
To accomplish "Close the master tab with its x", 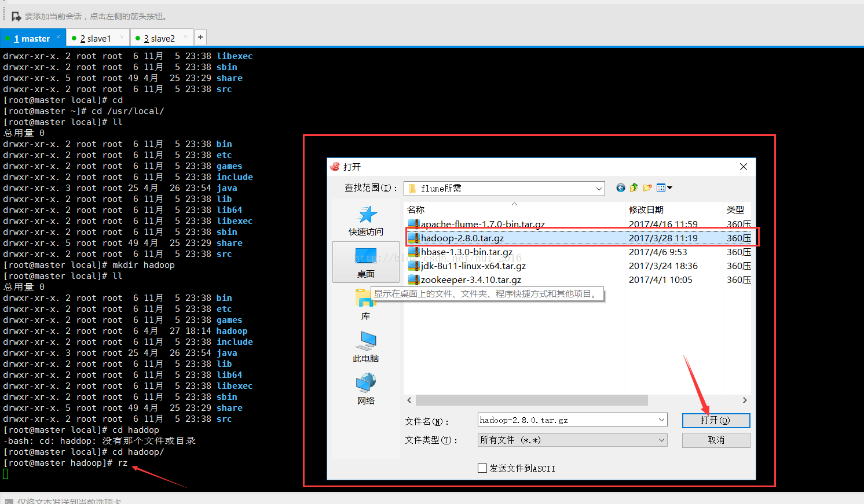I will click(x=58, y=37).
